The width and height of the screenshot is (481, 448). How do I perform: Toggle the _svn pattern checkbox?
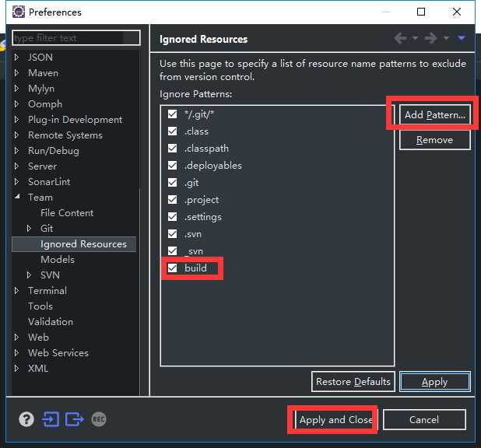pyautogui.click(x=173, y=250)
